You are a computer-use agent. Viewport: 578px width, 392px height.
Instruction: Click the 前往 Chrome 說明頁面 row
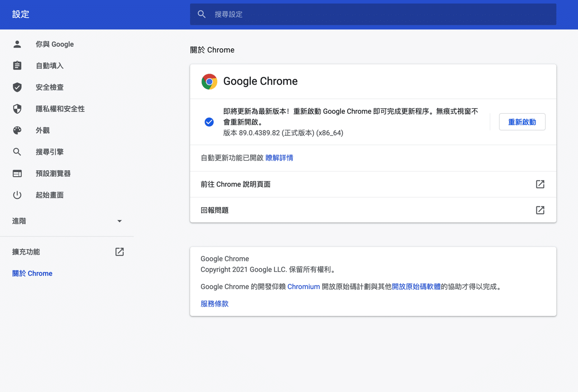click(x=373, y=184)
